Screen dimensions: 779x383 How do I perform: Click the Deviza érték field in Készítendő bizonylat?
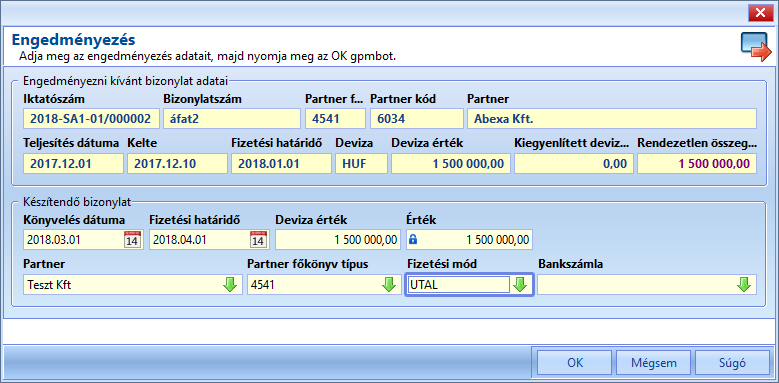coord(338,240)
